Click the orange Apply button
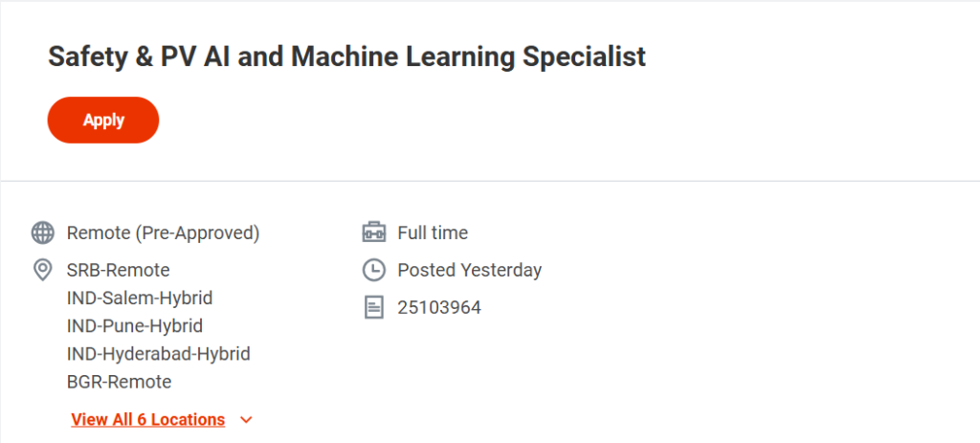The width and height of the screenshot is (980, 443). (103, 120)
